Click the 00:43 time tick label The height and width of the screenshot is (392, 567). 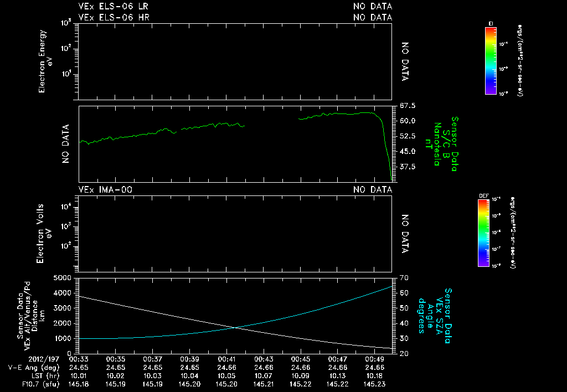click(264, 359)
